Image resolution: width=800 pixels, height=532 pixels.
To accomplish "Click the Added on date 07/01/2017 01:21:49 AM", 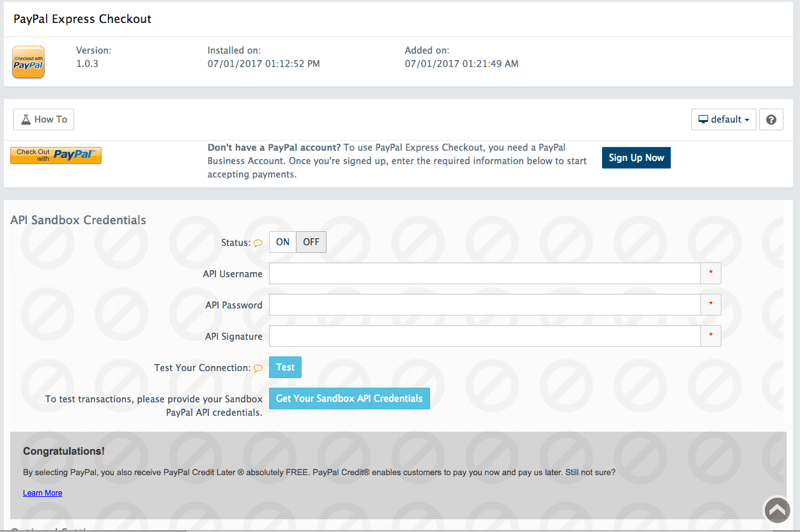I will coord(462,64).
